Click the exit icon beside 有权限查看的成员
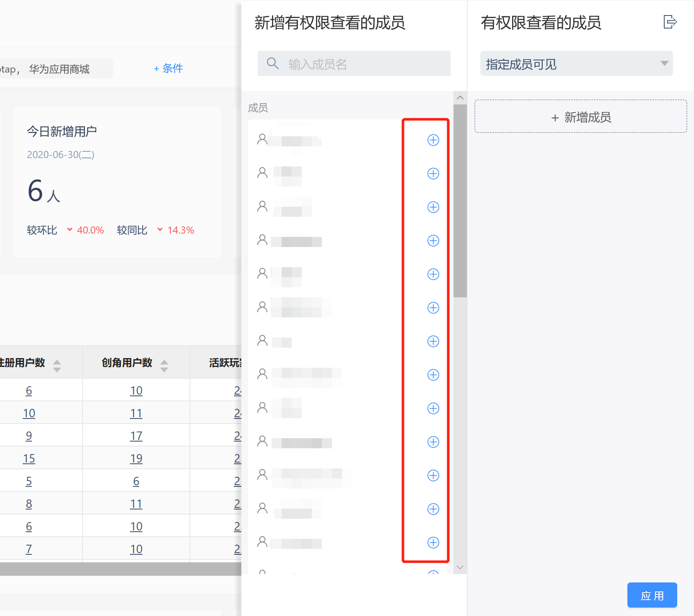This screenshot has width=694, height=616. pyautogui.click(x=670, y=22)
